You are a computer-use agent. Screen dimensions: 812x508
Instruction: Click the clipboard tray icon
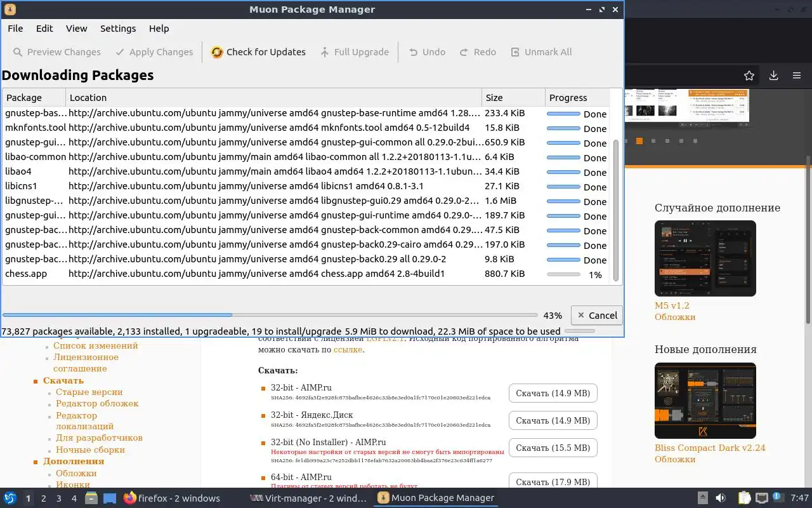(744, 498)
